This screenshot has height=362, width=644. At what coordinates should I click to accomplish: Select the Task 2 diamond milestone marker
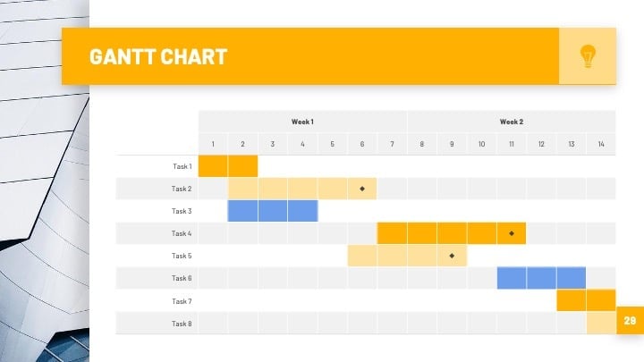coord(362,189)
